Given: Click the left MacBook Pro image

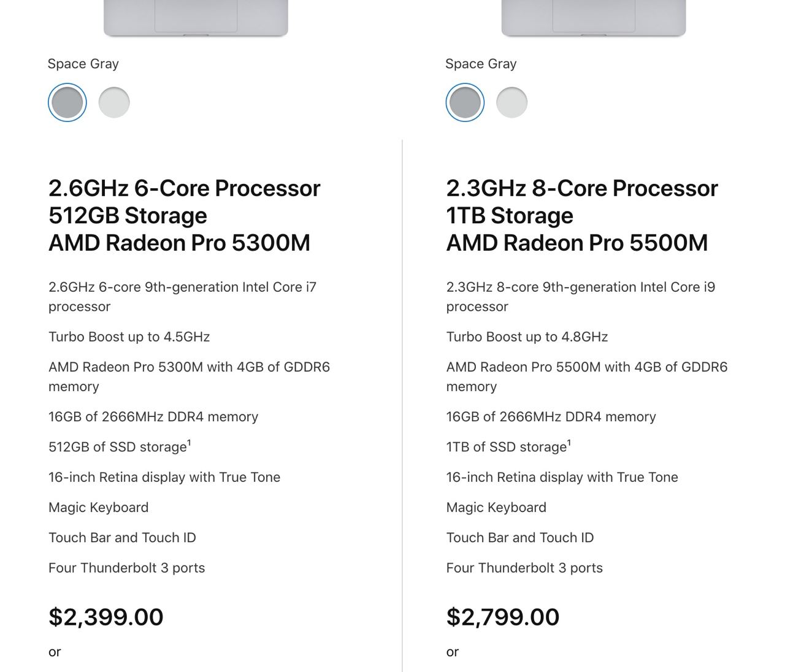Looking at the screenshot, I should [196, 17].
